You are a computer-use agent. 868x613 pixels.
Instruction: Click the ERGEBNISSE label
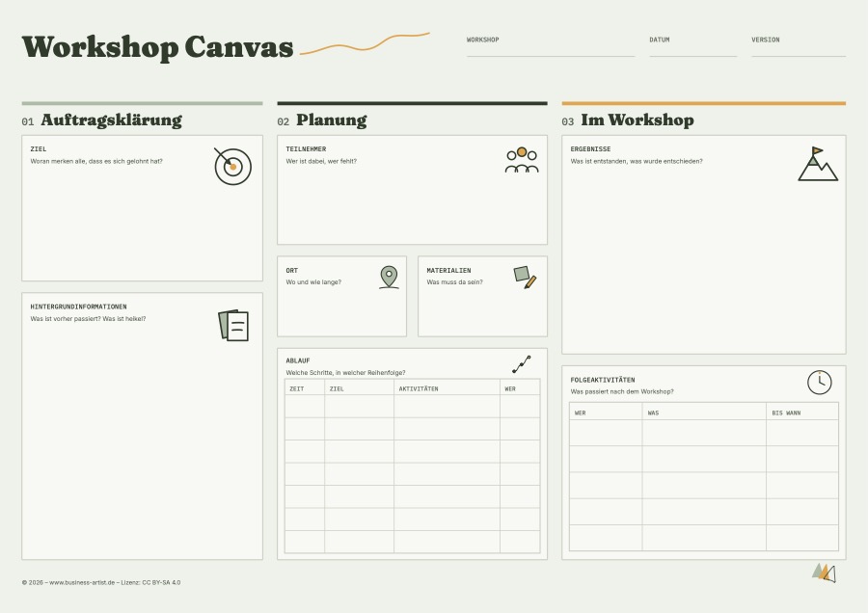click(590, 148)
